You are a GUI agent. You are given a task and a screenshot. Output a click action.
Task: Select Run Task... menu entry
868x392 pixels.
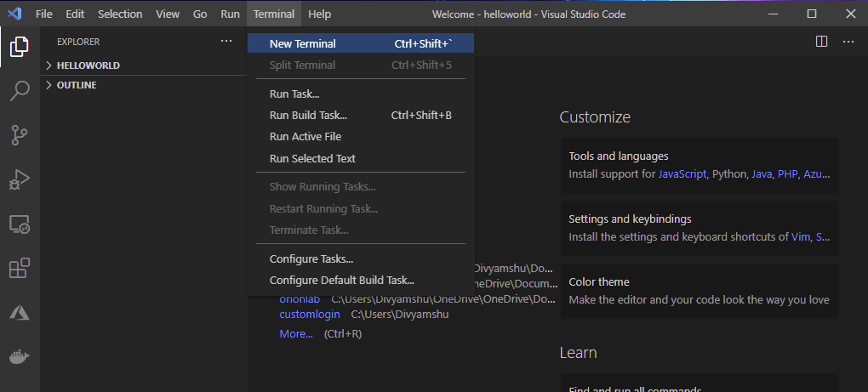pyautogui.click(x=361, y=94)
